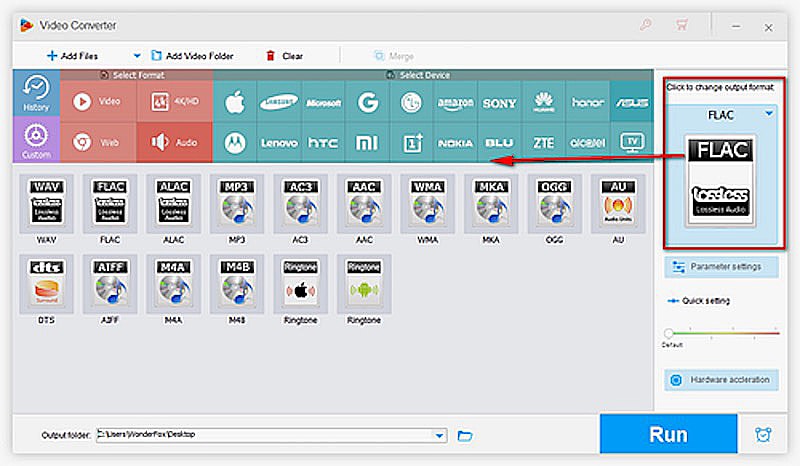This screenshot has width=800, height=466.
Task: Open Samsung device profiles
Action: (279, 102)
